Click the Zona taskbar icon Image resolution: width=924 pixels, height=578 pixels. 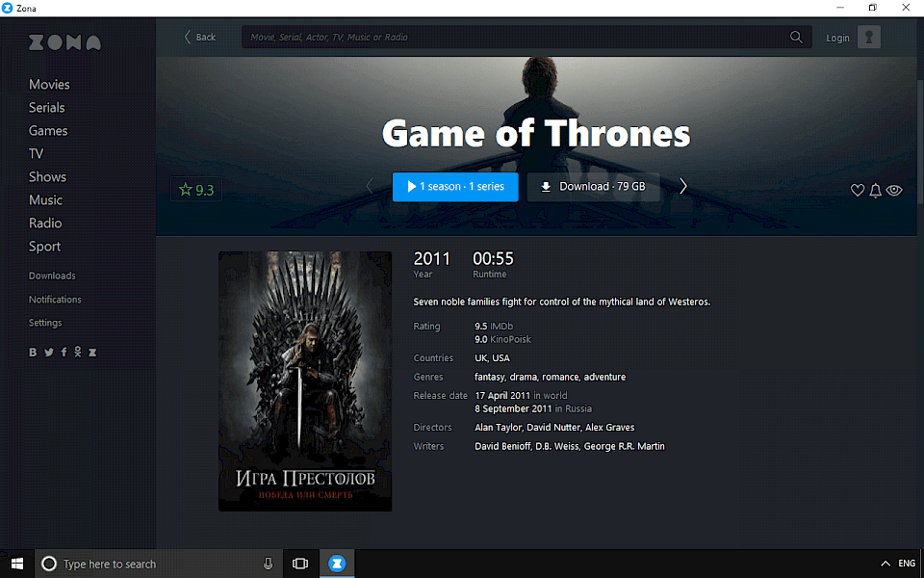[337, 564]
